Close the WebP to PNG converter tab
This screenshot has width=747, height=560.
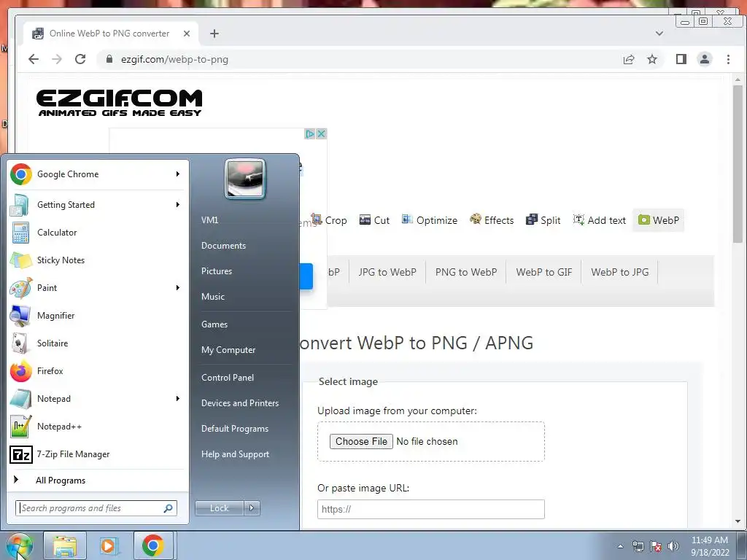pyautogui.click(x=187, y=34)
